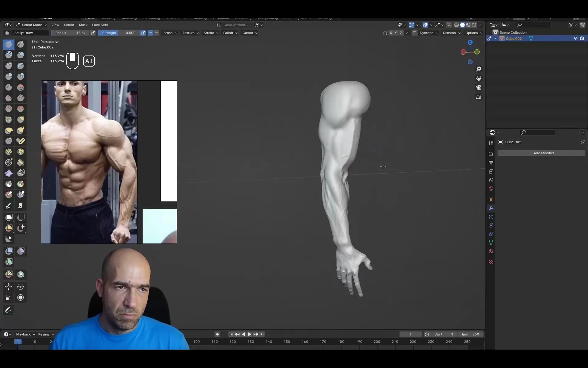Switch to the Physics Properties tab
The image size is (588, 368).
point(491,225)
